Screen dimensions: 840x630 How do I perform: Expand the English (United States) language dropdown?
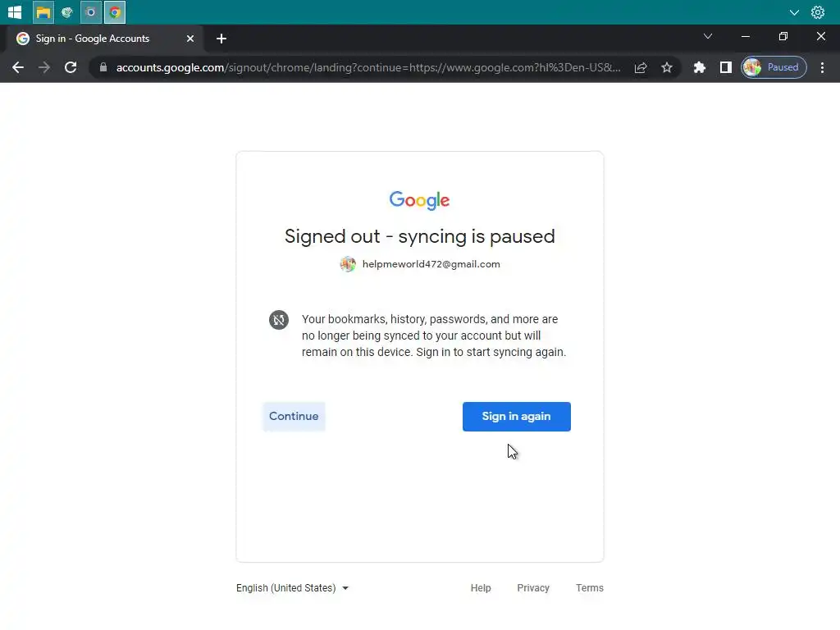tap(293, 587)
